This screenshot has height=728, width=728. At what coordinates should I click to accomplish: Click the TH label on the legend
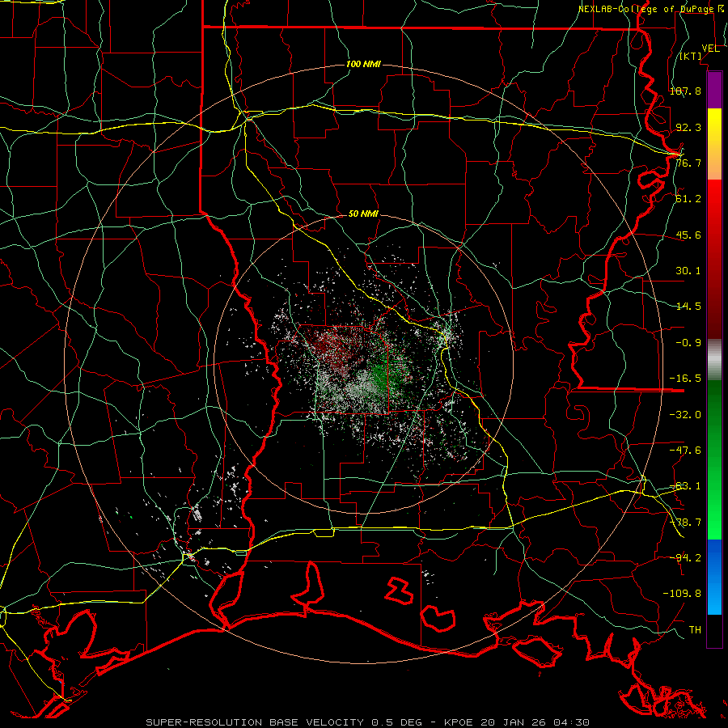pyautogui.click(x=695, y=630)
